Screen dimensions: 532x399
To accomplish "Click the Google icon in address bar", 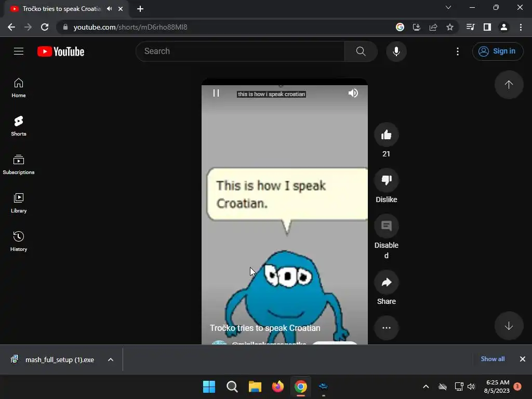I will coord(400,27).
